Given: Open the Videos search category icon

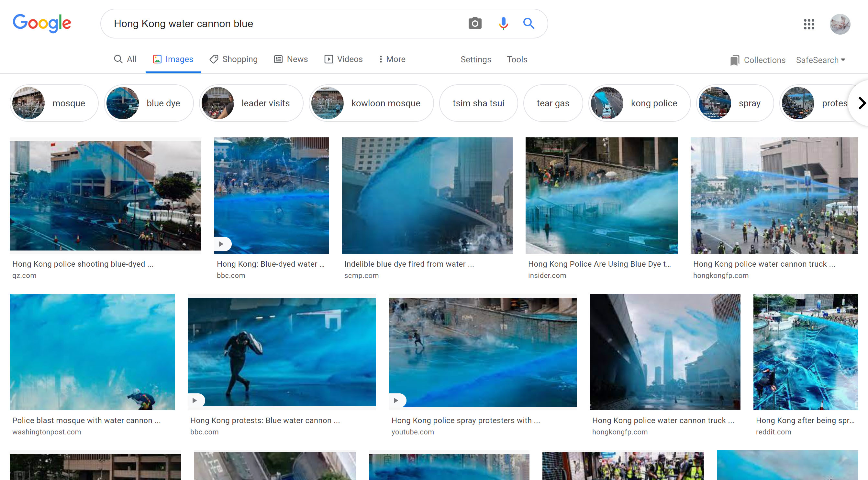Looking at the screenshot, I should (329, 59).
